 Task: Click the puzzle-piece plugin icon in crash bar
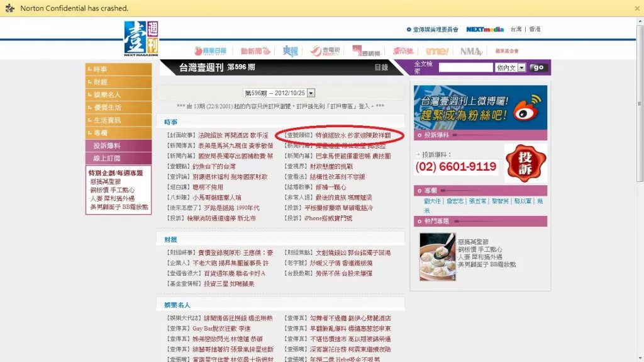pos(10,8)
